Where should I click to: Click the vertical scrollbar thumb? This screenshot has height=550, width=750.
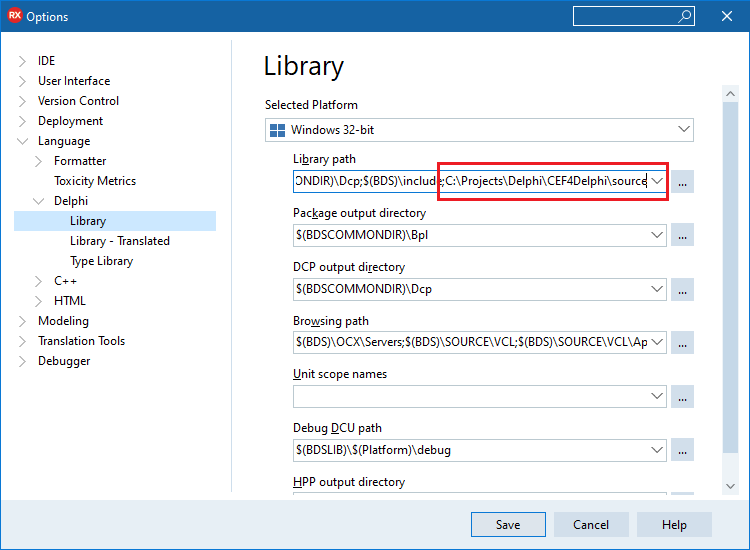730,277
